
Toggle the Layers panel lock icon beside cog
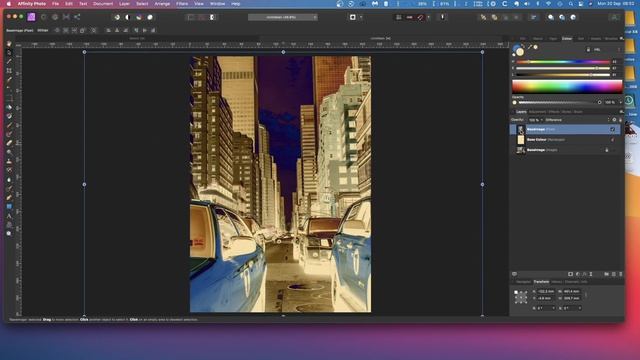click(620, 120)
